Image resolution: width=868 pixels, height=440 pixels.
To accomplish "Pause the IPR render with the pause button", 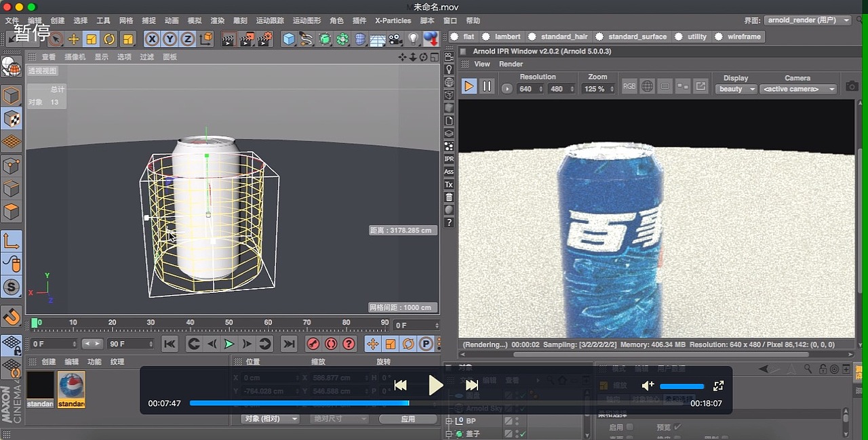I will (486, 86).
